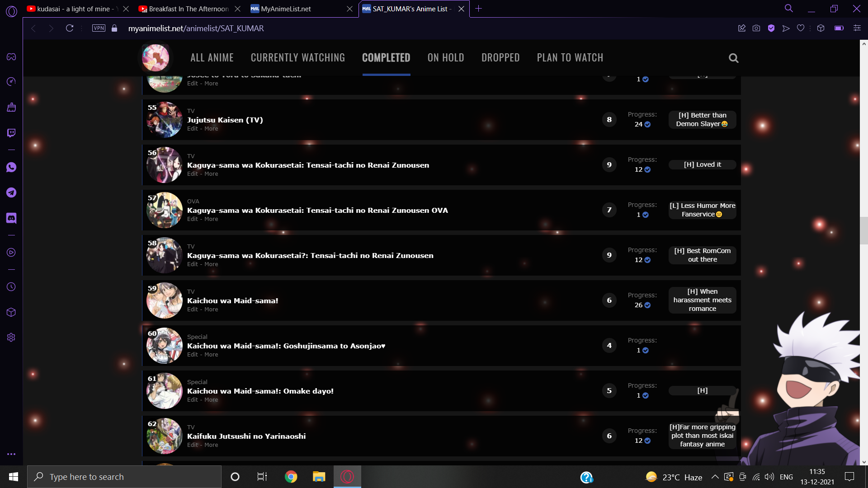
Task: Open the Player icon in Opera sidebar
Action: click(x=11, y=253)
